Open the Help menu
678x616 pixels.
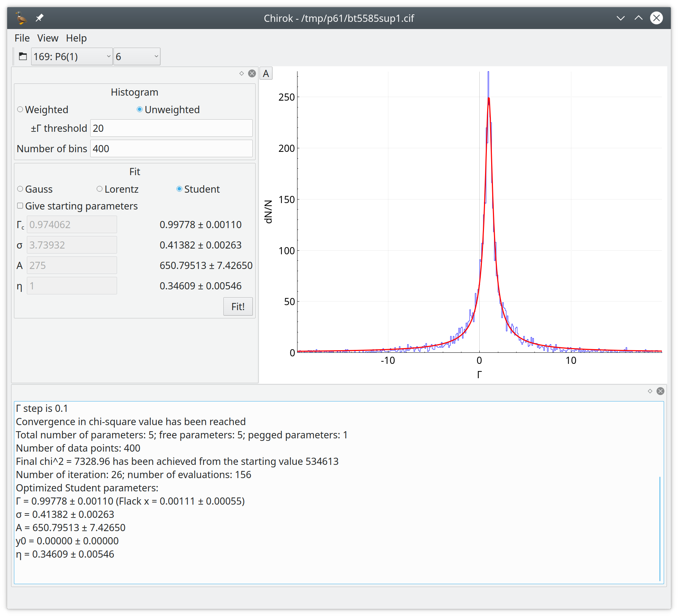[x=76, y=38]
